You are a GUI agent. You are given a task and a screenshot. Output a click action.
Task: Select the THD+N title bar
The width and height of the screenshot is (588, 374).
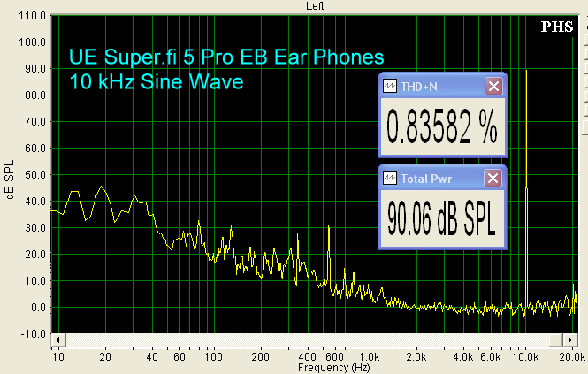[x=439, y=86]
